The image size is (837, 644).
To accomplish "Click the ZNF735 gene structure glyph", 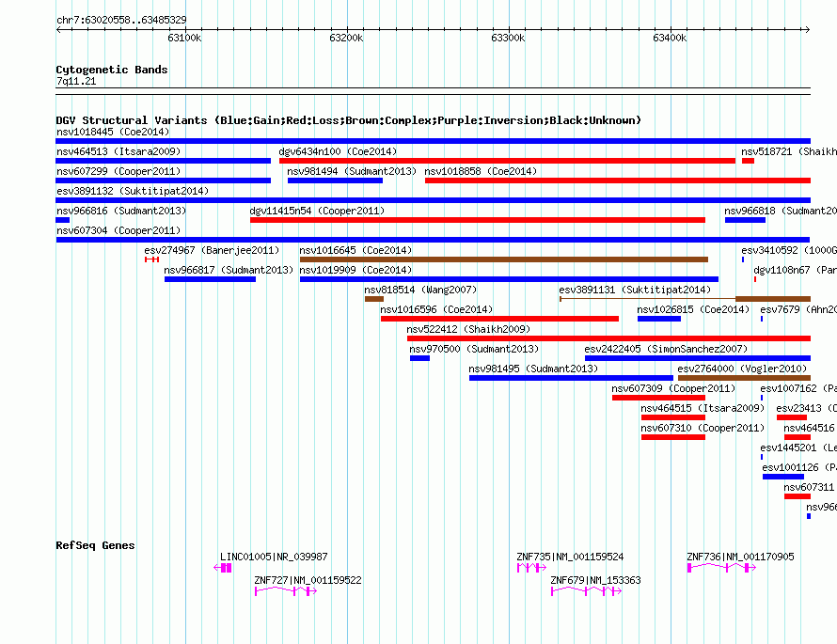I will (x=531, y=568).
